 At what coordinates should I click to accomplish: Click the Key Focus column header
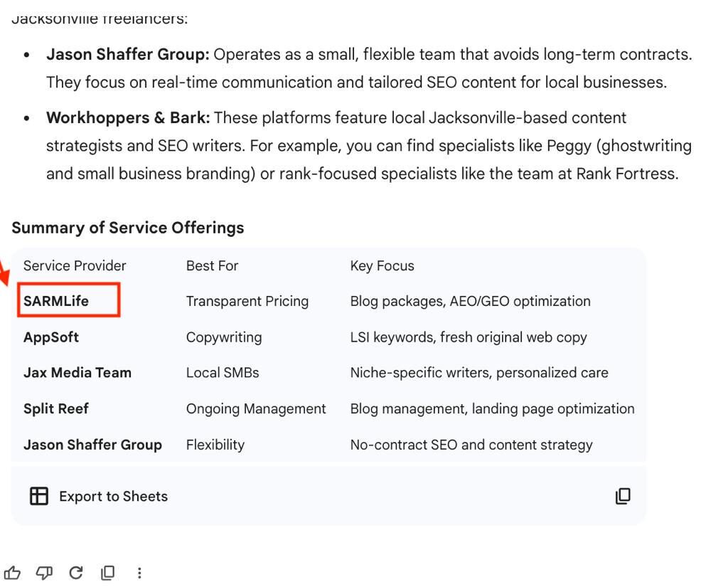(382, 266)
